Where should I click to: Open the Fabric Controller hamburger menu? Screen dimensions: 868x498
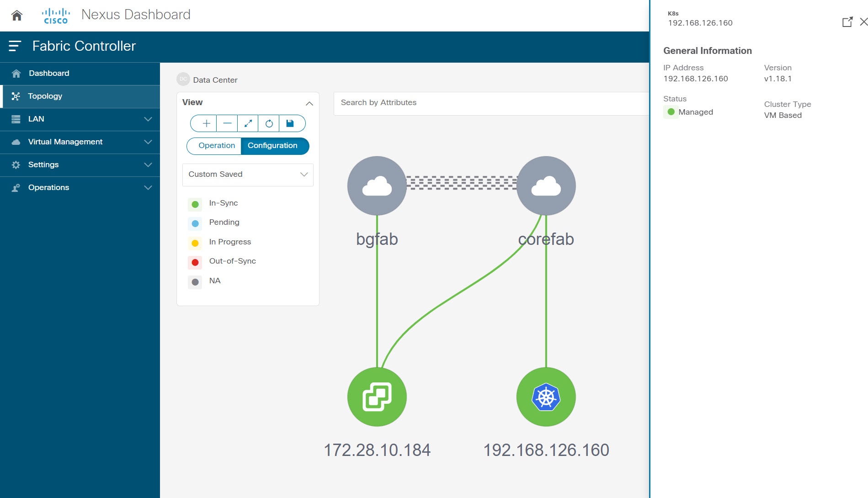coord(15,46)
